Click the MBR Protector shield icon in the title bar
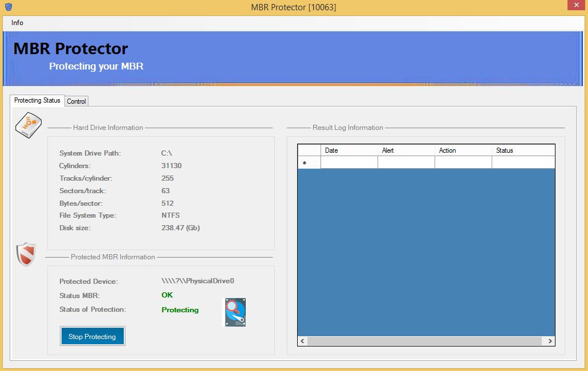This screenshot has width=588, height=371. pos(8,7)
